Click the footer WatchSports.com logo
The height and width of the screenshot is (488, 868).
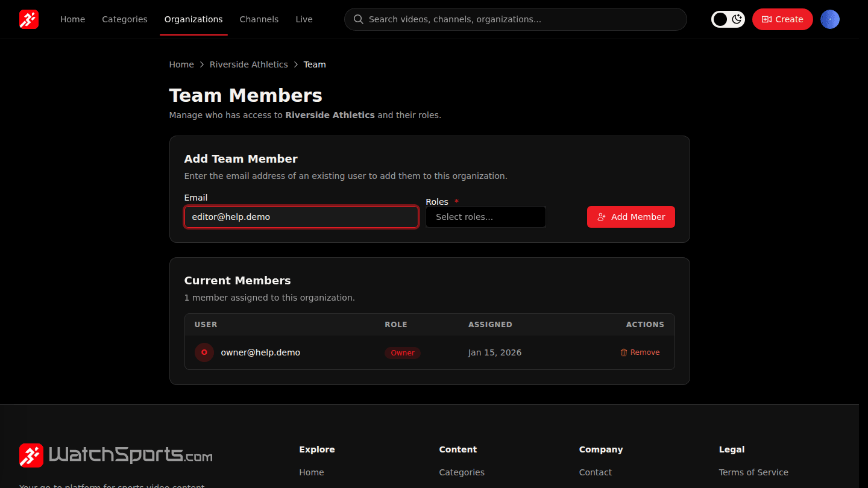[116, 455]
